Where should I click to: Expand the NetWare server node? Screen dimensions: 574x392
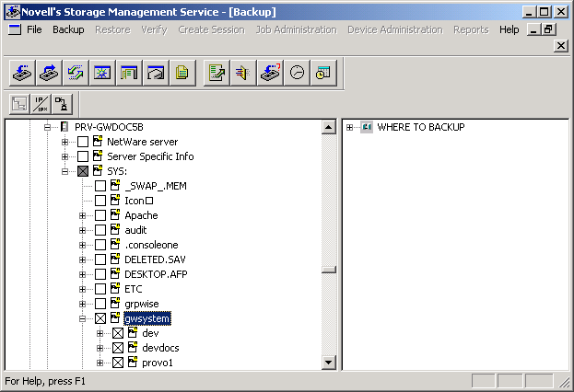[64, 142]
